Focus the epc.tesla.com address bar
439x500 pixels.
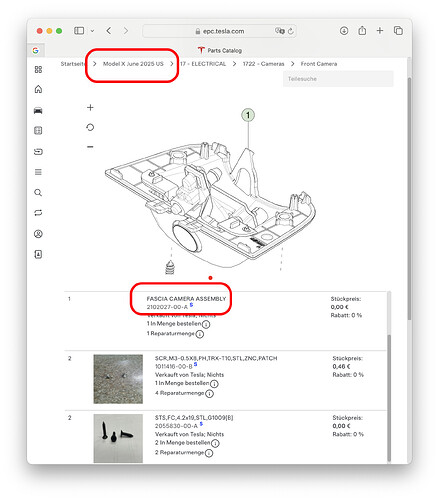point(219,31)
